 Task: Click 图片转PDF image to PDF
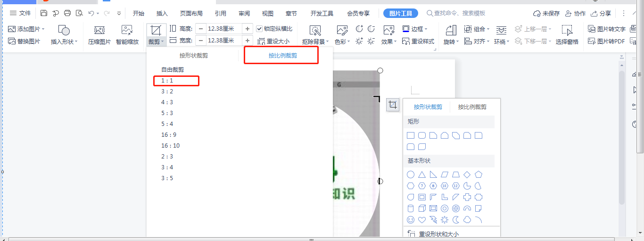tap(606, 42)
